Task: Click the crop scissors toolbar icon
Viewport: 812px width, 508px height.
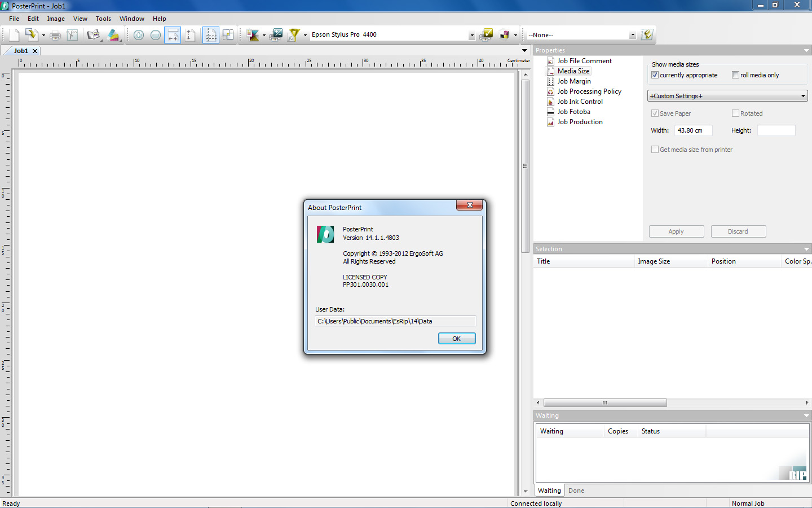Action: [x=72, y=35]
